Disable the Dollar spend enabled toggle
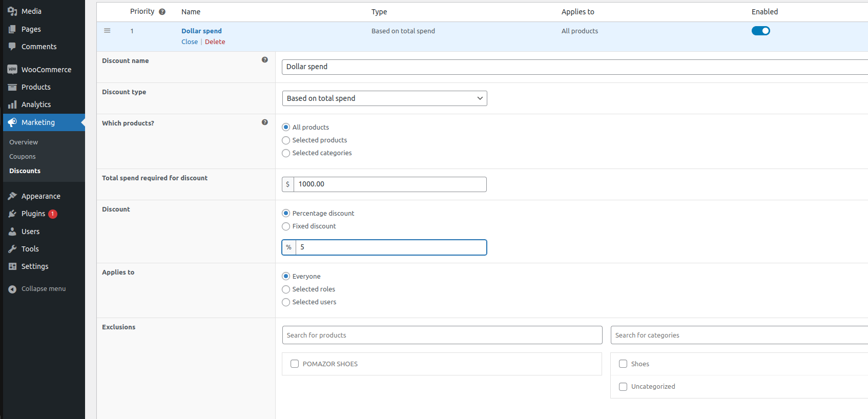Screen dimensions: 868x419 point(760,31)
